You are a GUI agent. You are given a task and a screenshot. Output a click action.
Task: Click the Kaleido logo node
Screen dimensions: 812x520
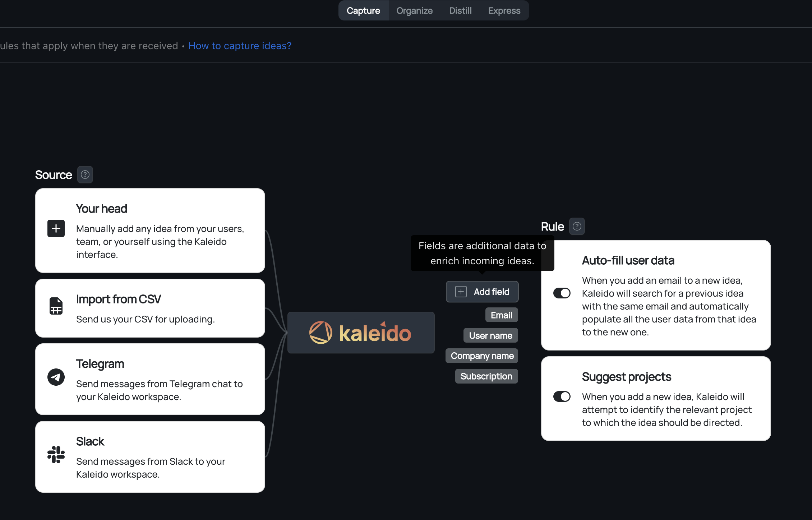coord(361,333)
